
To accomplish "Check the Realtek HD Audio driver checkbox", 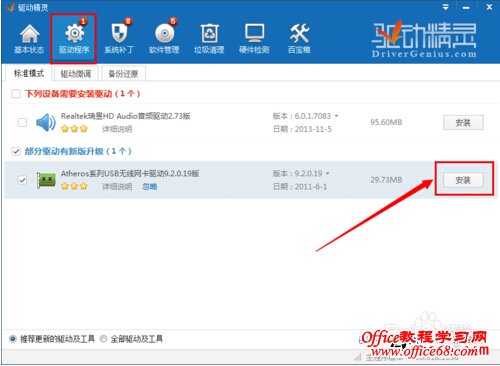I will click(x=22, y=122).
